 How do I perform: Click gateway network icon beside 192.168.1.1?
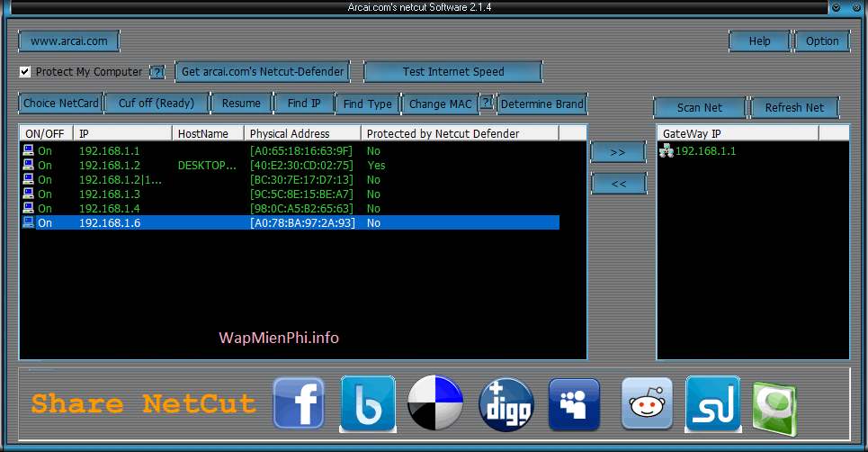click(667, 150)
